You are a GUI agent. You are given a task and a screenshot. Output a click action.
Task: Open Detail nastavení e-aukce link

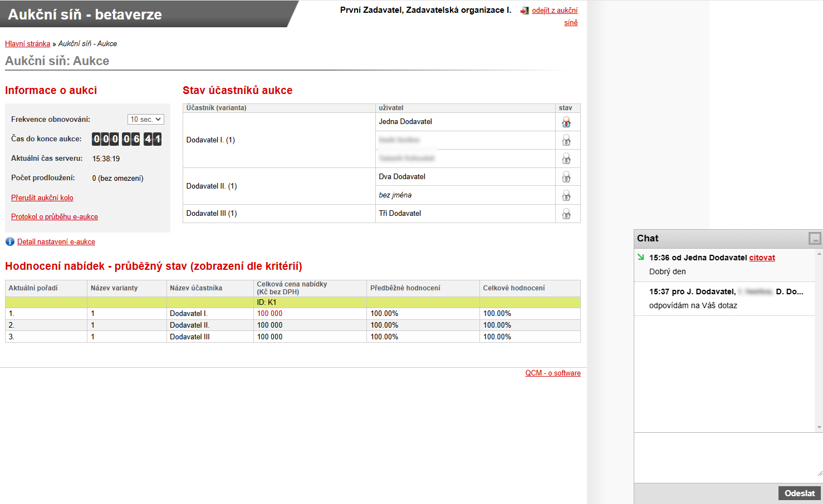[56, 241]
